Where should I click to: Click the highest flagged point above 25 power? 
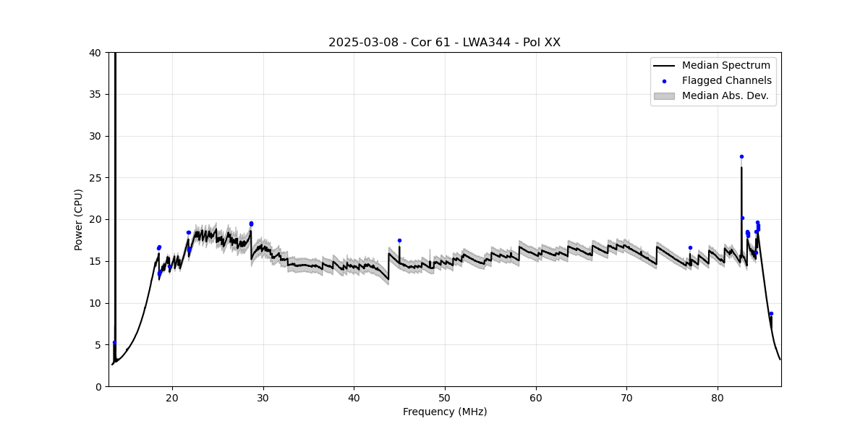coord(741,156)
